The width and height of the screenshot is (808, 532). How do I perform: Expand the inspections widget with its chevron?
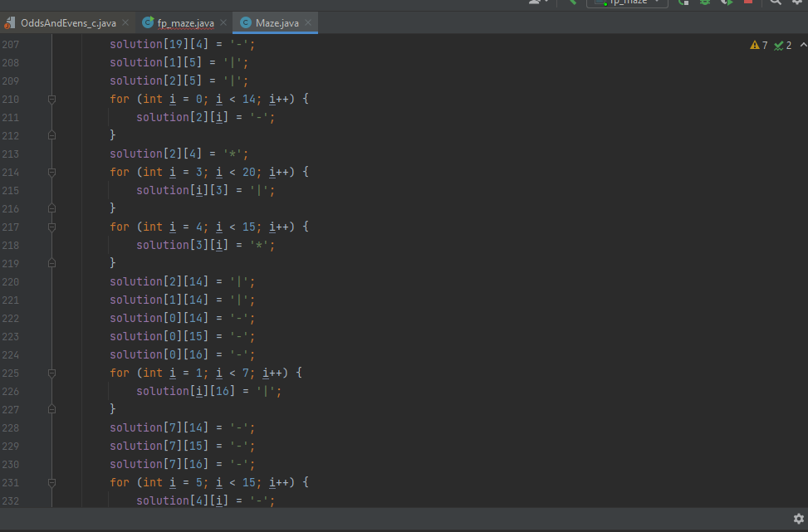coord(802,45)
